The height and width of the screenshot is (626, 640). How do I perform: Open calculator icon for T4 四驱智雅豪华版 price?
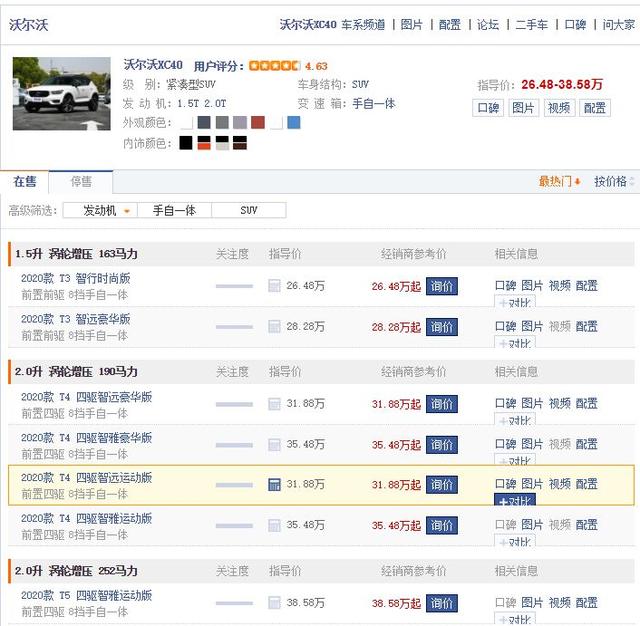click(x=274, y=444)
